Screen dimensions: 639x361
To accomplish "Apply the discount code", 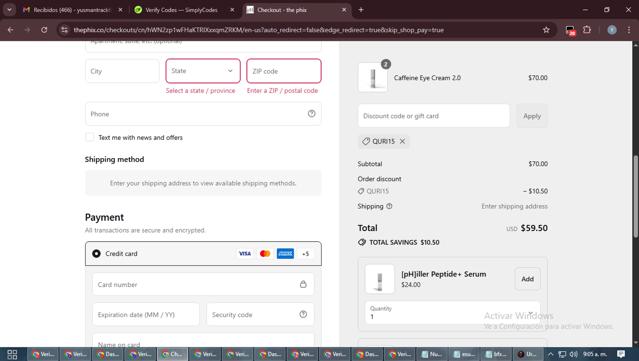I will click(532, 116).
